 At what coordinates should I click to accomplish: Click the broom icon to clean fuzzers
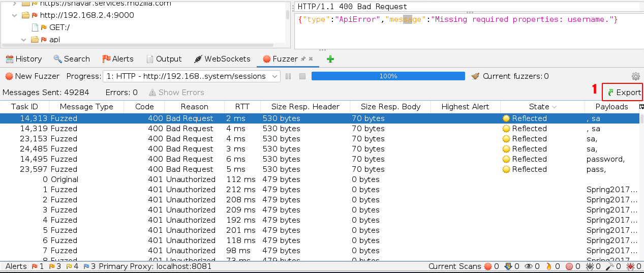point(475,76)
